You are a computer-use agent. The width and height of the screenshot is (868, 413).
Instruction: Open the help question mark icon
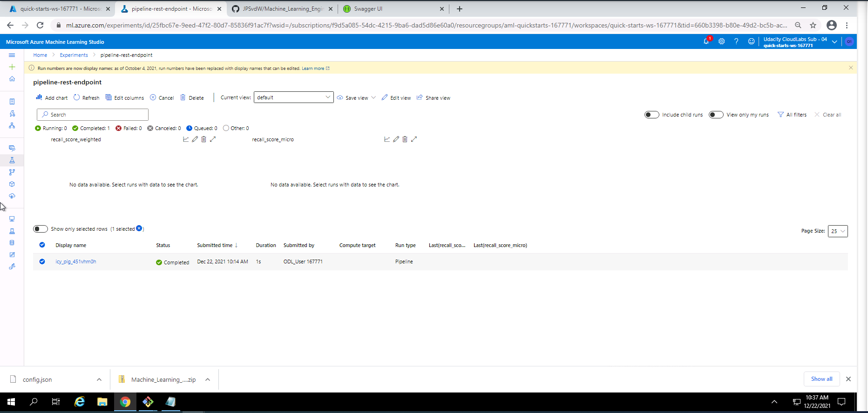736,41
